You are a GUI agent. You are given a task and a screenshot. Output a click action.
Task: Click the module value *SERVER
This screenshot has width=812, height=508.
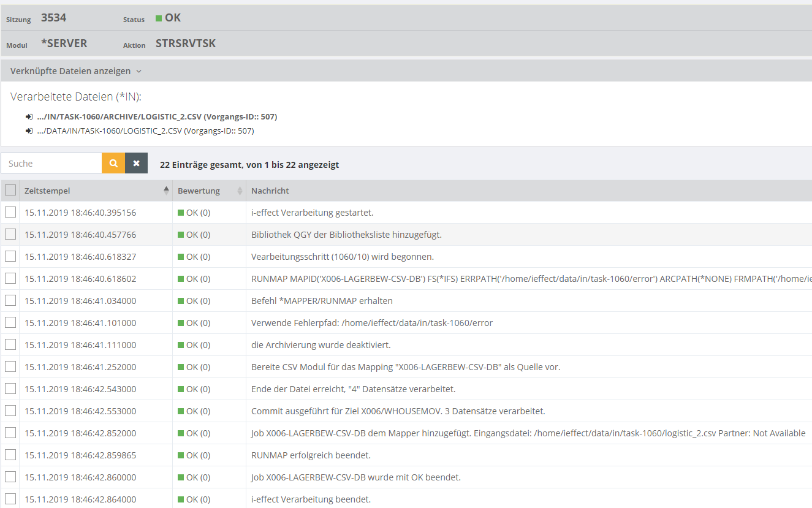point(64,44)
